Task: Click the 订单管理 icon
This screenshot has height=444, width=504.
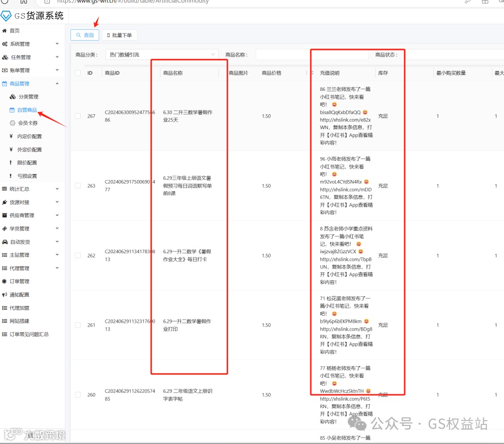Action: (x=5, y=281)
